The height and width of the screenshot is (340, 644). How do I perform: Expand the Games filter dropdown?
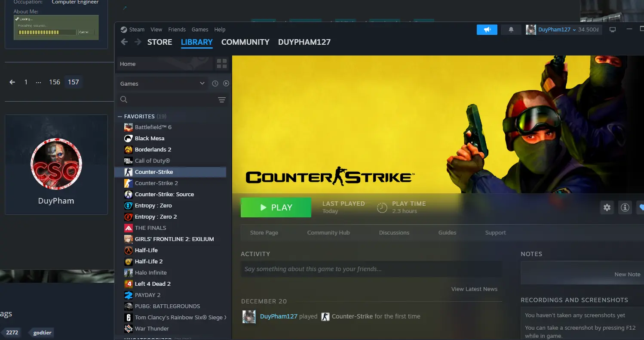[x=163, y=83]
